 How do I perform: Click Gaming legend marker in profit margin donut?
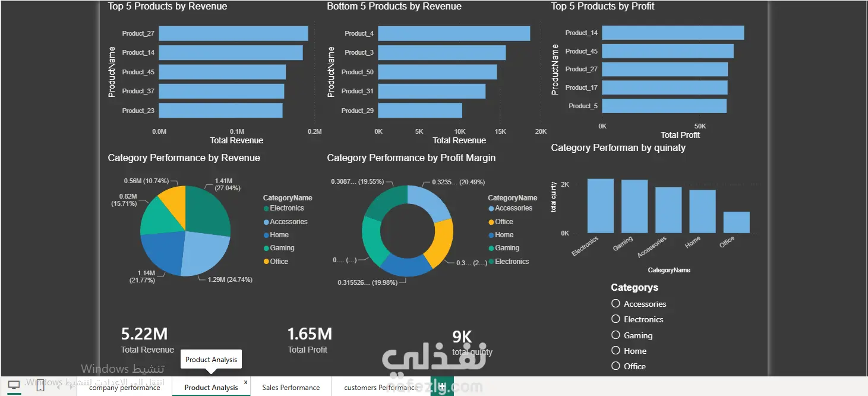491,249
